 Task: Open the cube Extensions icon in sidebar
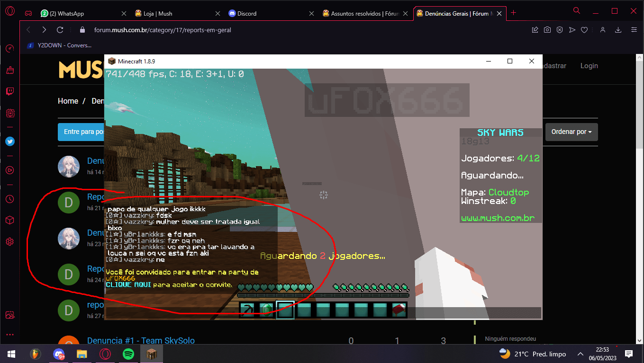tap(9, 221)
